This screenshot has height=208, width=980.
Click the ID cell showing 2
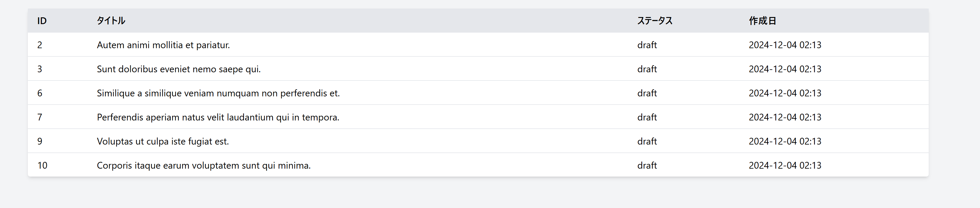coord(40,45)
